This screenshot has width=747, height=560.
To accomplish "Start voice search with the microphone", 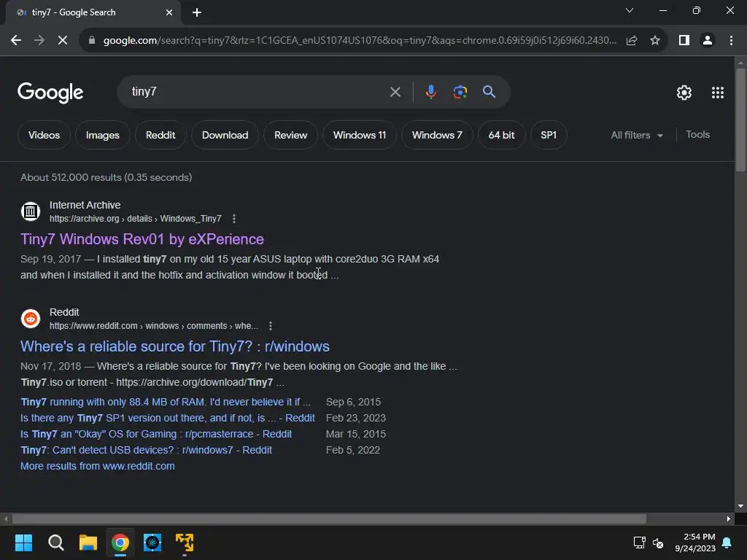I will 430,91.
